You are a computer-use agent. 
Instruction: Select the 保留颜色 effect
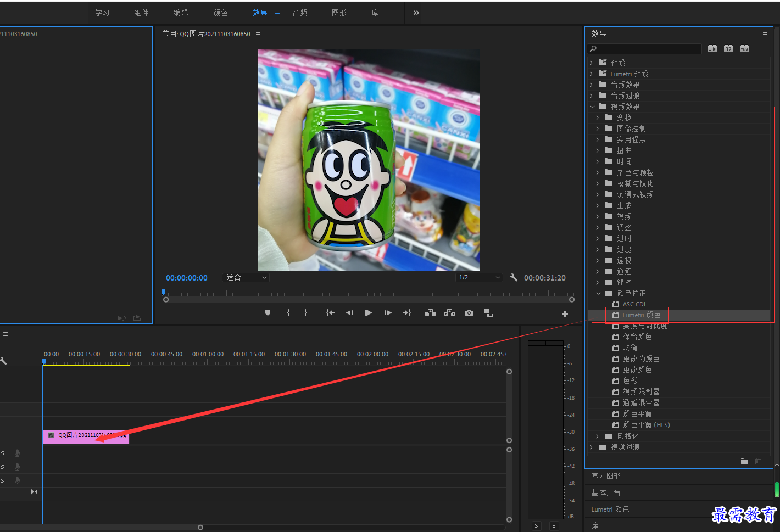click(x=637, y=337)
